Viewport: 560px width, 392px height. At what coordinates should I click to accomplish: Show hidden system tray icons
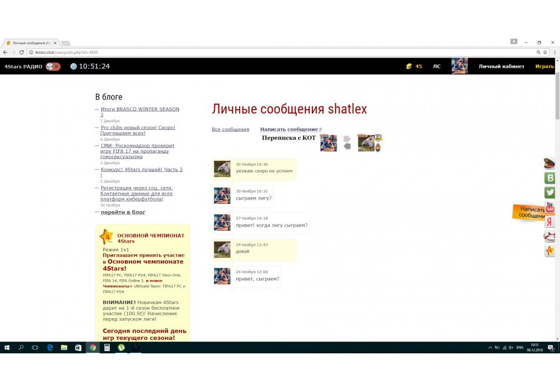[x=491, y=348]
